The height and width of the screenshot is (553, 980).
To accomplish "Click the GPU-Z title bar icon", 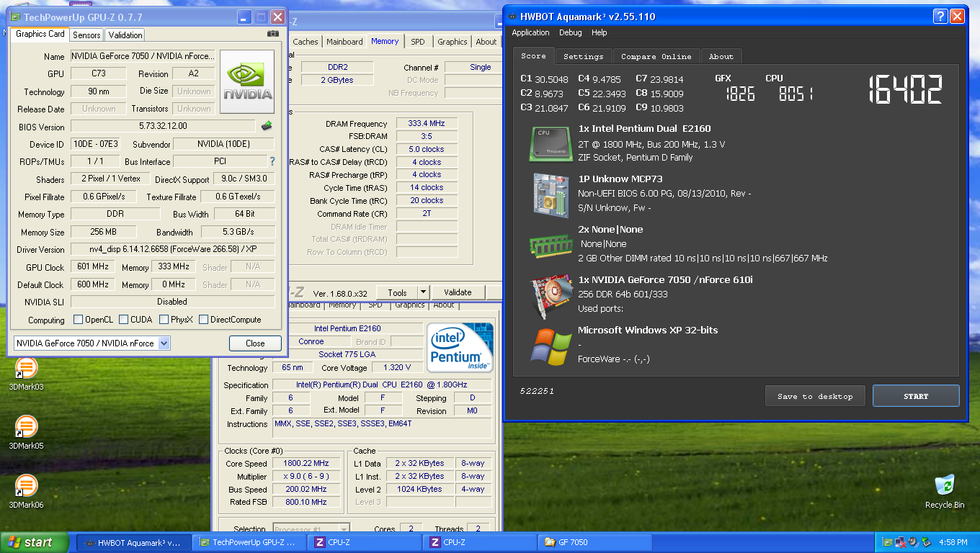I will (15, 17).
